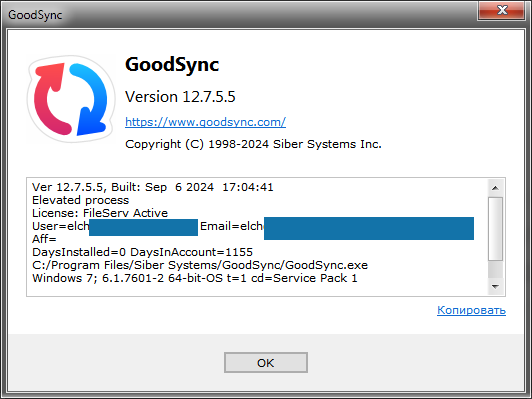Click the OK button
The height and width of the screenshot is (399, 532).
[x=266, y=362]
